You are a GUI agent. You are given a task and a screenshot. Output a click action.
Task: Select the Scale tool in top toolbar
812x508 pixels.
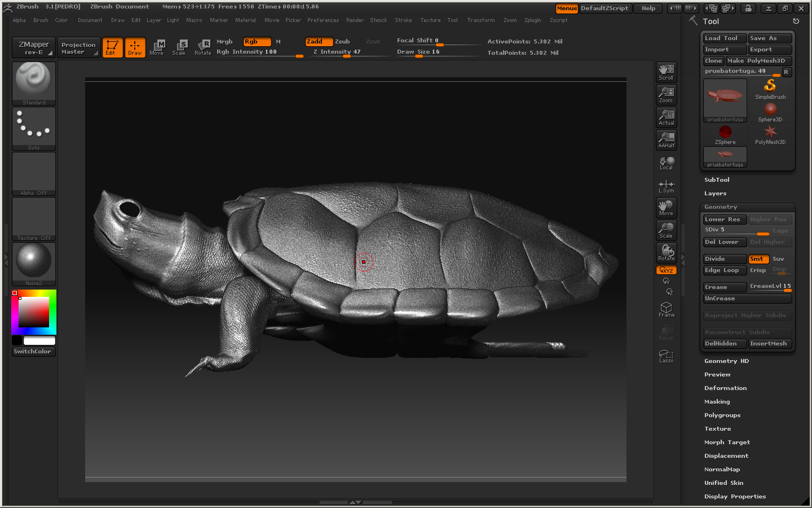point(180,47)
